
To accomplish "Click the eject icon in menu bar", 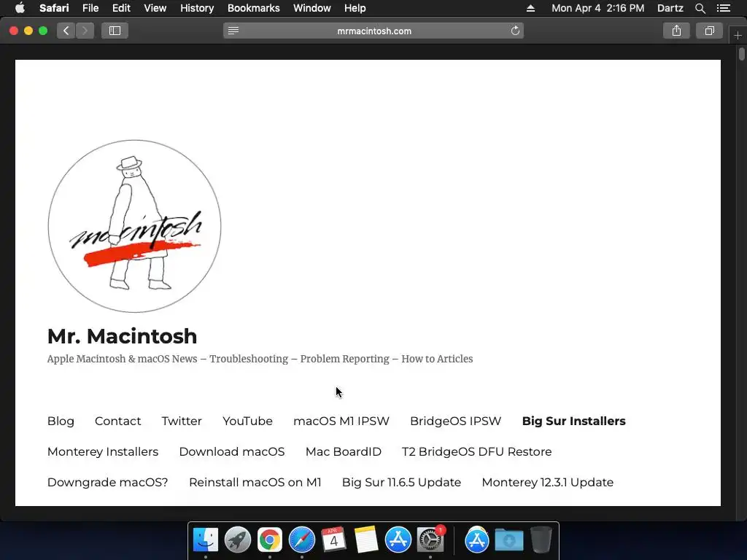I will [x=530, y=8].
